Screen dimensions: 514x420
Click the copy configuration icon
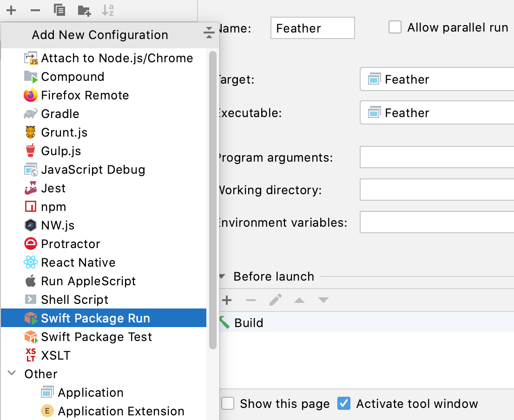pyautogui.click(x=59, y=10)
